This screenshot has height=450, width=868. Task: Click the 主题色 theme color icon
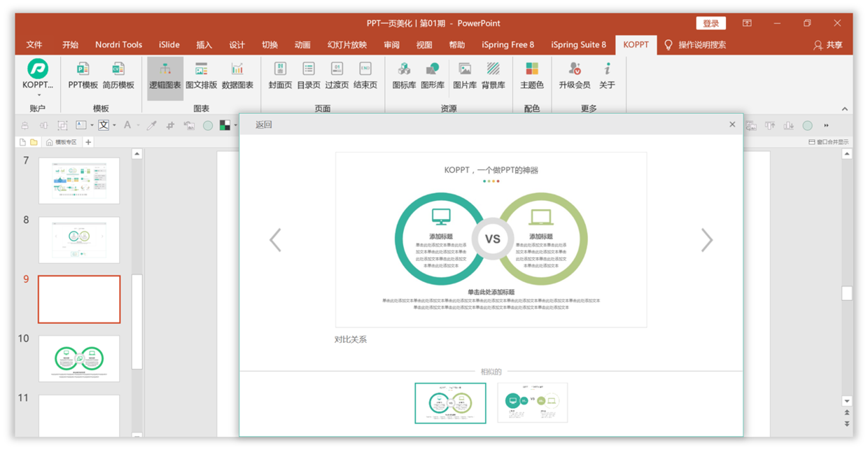click(x=532, y=76)
